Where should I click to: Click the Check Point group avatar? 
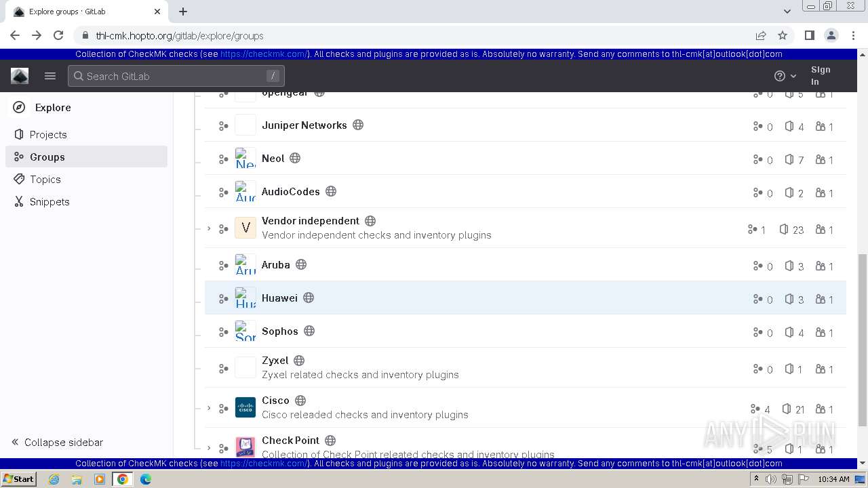(x=245, y=447)
